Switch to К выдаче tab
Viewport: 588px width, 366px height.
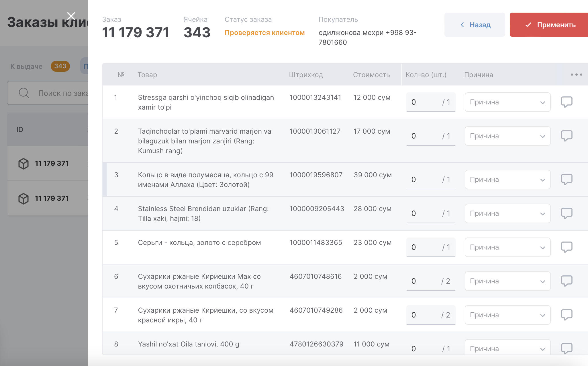26,66
